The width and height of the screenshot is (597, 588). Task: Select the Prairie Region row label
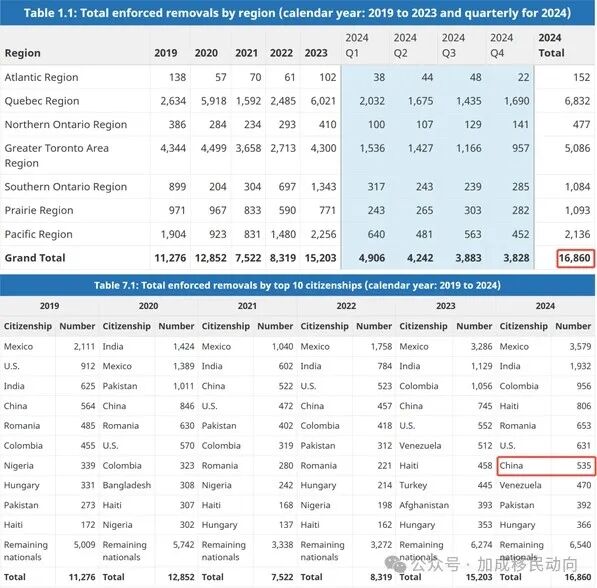pos(39,210)
